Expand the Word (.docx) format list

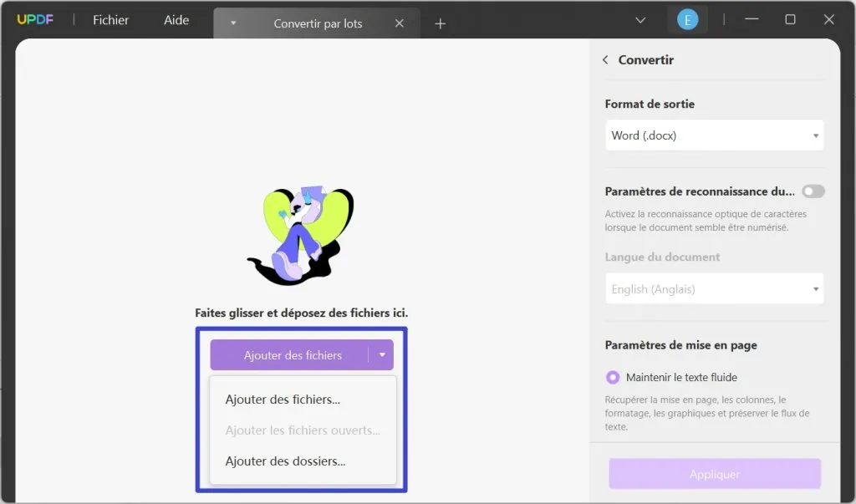click(x=815, y=135)
